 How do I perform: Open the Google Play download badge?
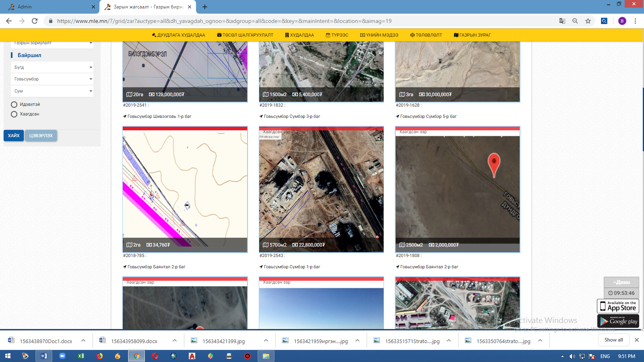618,321
